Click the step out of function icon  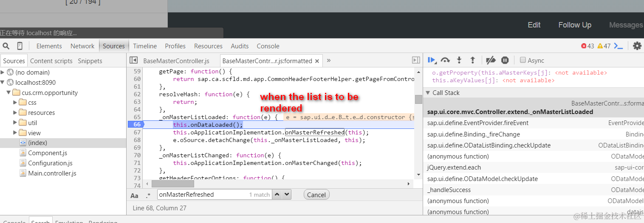(x=472, y=60)
